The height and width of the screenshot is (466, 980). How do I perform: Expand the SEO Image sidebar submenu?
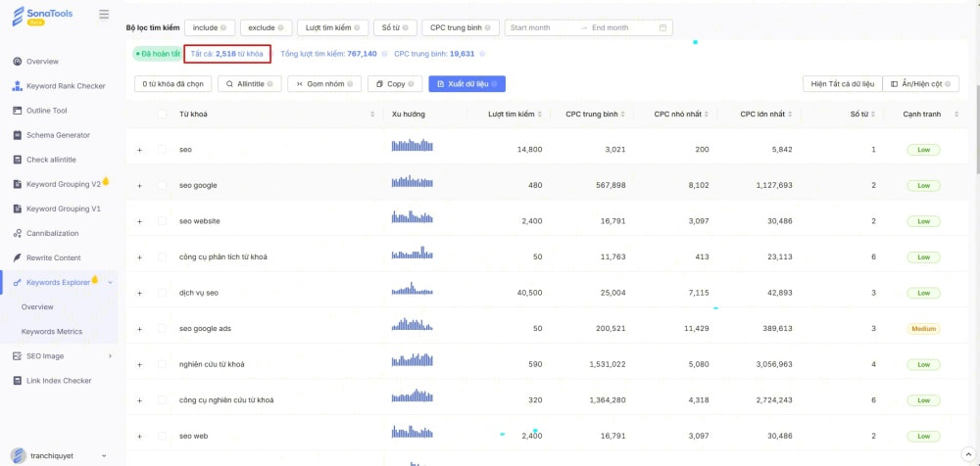110,356
